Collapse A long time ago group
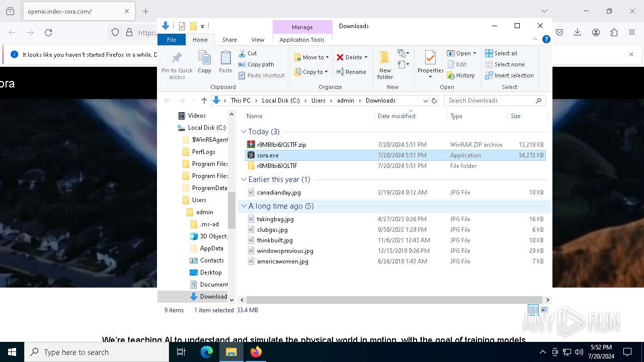The width and height of the screenshot is (644, 362). click(x=244, y=206)
